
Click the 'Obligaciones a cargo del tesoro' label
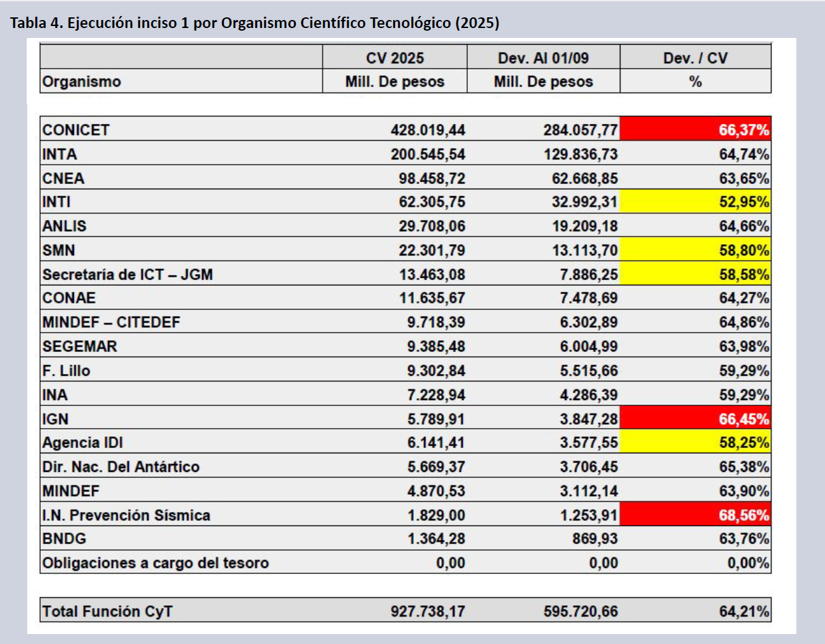(x=155, y=563)
